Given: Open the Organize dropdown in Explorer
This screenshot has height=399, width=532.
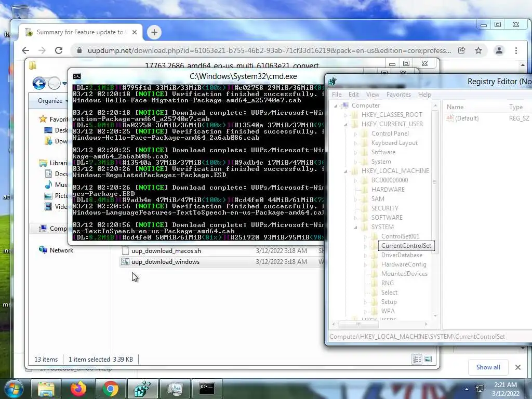Looking at the screenshot, I should coord(52,101).
